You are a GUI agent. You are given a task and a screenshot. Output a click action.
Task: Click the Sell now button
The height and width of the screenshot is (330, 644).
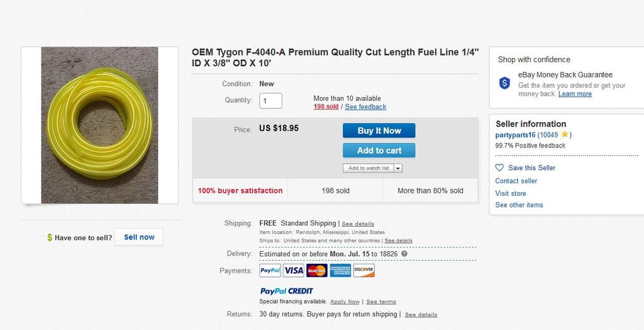(139, 237)
